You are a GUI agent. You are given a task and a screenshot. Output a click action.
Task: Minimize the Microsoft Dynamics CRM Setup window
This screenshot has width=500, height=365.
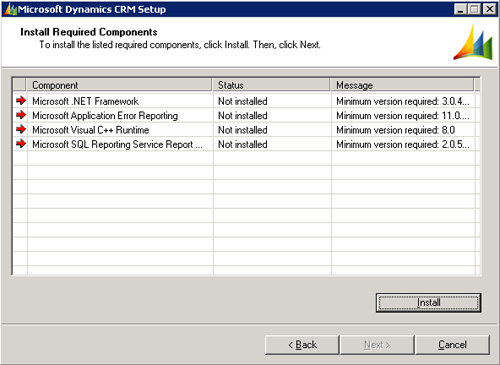pos(460,9)
